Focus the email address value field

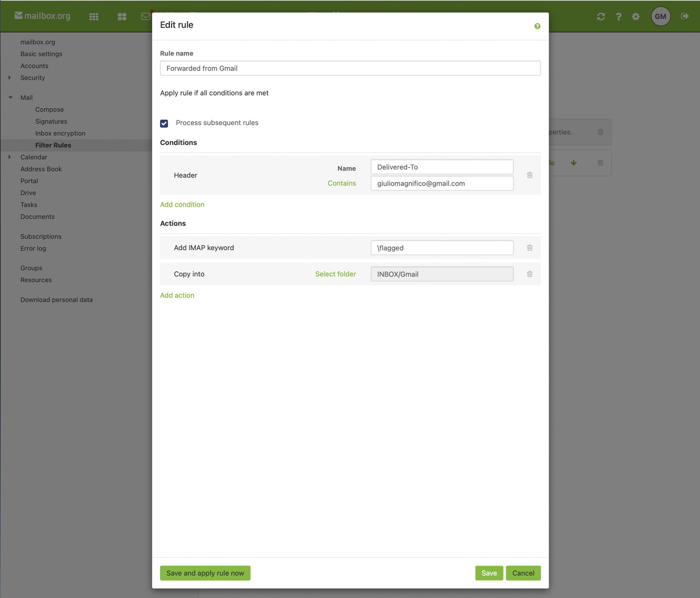[442, 183]
